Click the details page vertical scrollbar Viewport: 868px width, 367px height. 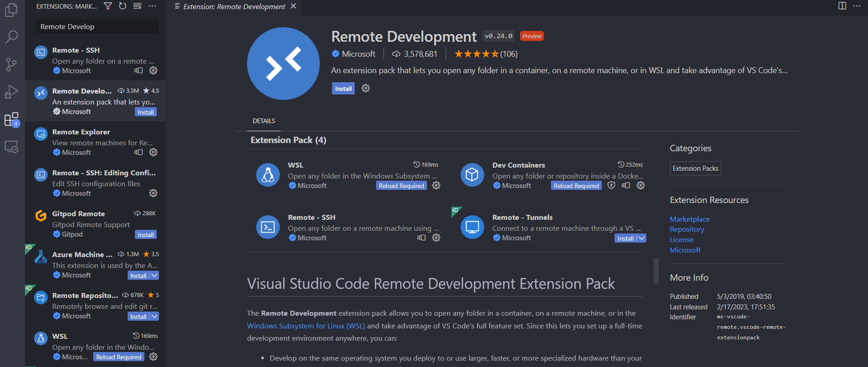click(x=656, y=271)
